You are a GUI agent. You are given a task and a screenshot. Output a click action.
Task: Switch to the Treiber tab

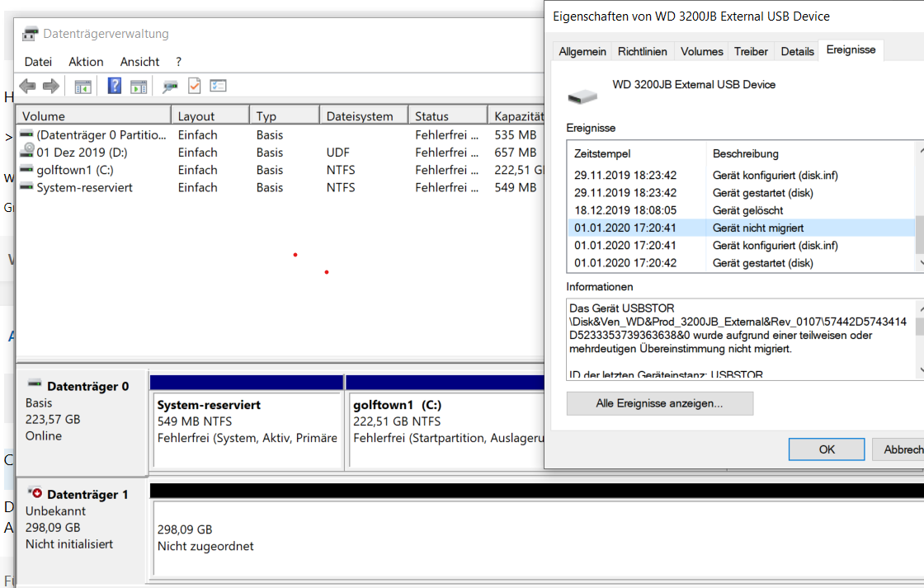tap(751, 51)
